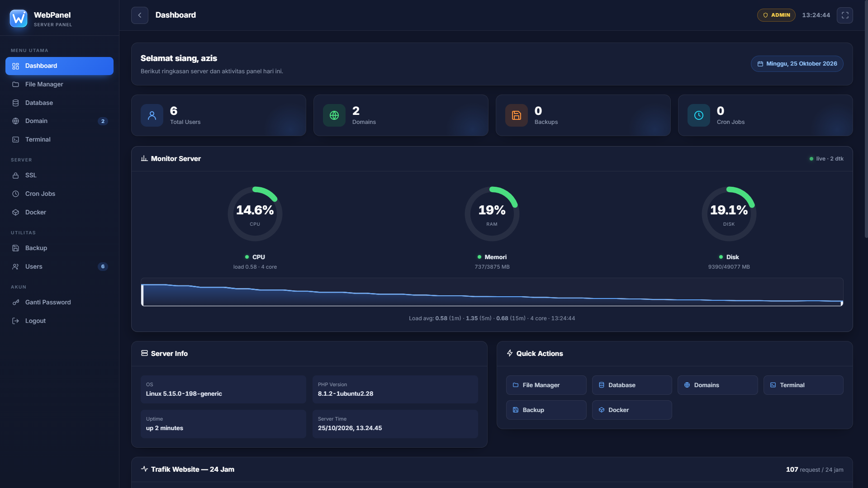Collapse sidebar with the back chevron button
868x488 pixels.
pos(140,15)
